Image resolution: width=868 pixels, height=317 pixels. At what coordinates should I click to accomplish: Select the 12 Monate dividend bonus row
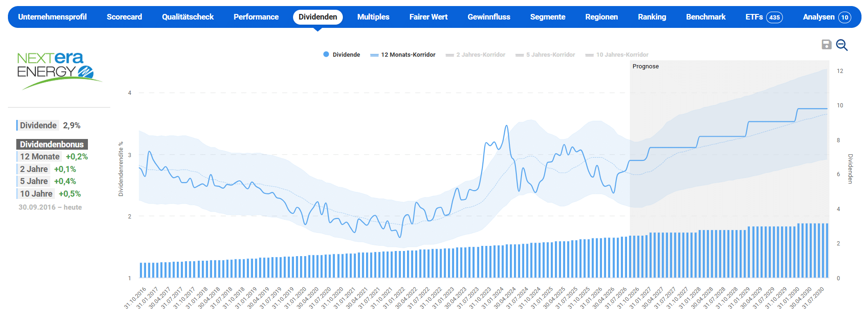pyautogui.click(x=53, y=157)
